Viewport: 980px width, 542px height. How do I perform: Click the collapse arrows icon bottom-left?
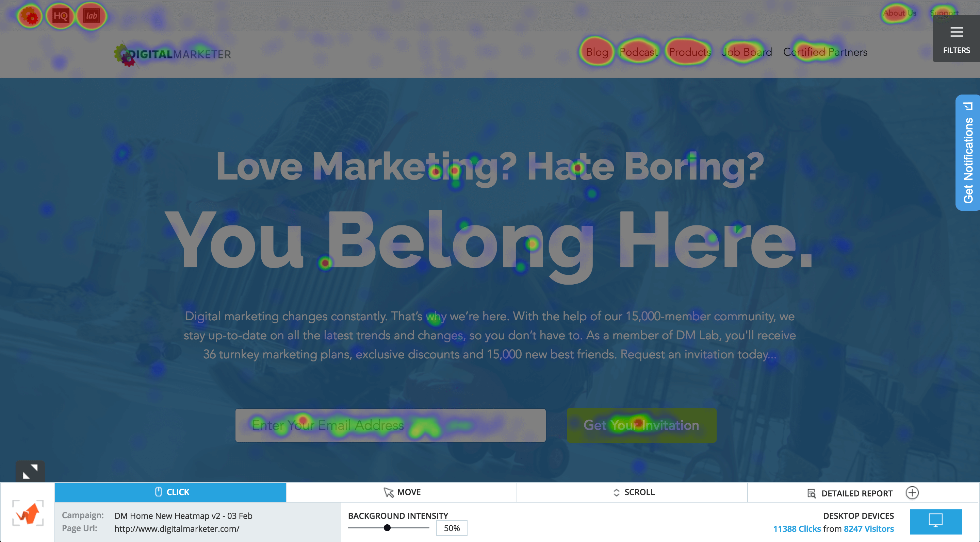click(30, 471)
